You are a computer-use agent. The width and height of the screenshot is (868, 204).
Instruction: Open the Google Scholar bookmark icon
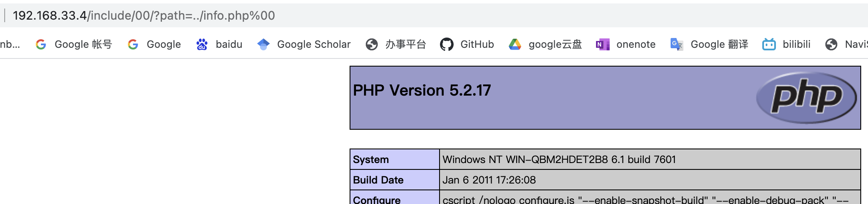tap(263, 44)
